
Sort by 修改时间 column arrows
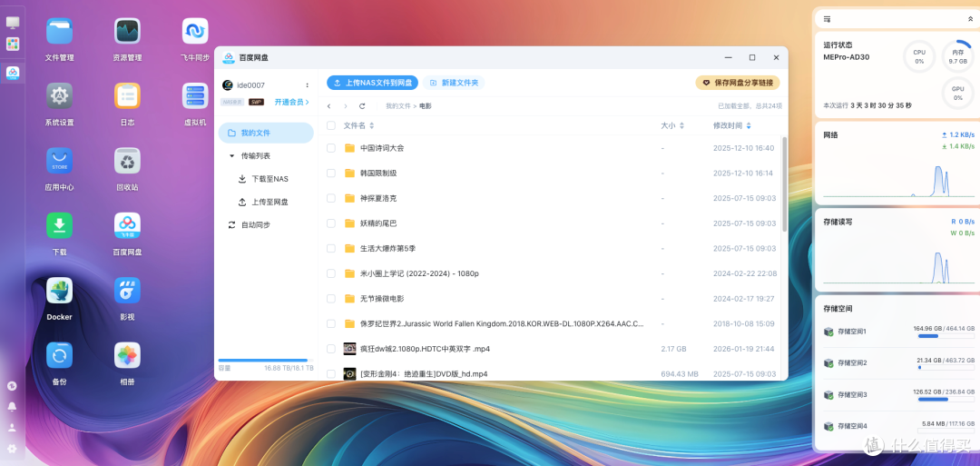click(749, 125)
